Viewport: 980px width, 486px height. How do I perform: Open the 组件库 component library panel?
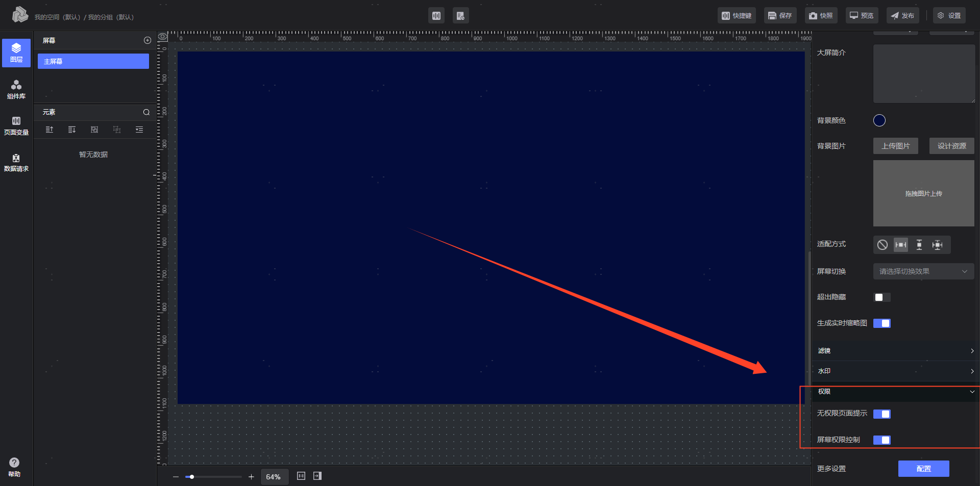16,89
